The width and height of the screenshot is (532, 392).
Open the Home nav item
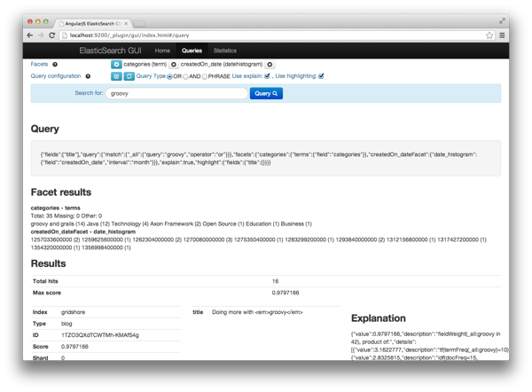click(162, 51)
